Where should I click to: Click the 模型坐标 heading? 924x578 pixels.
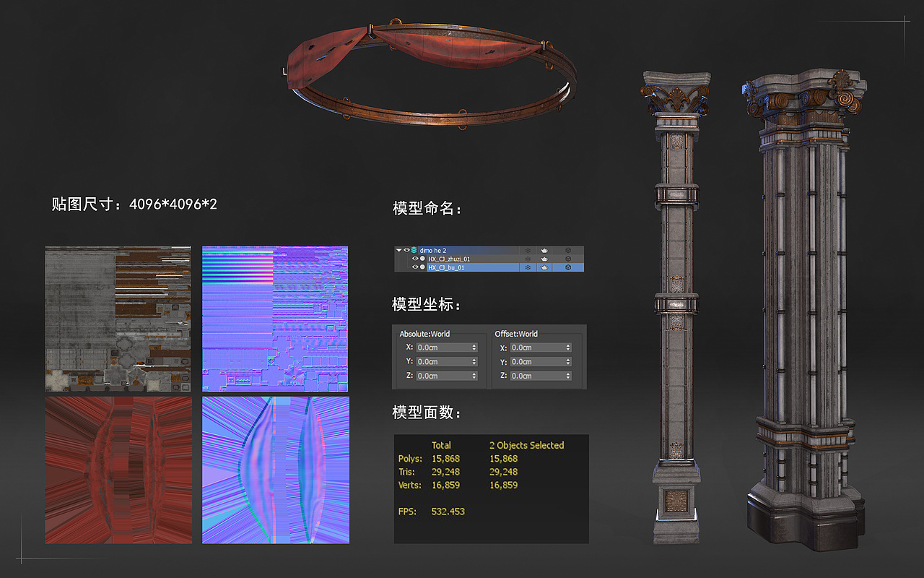[427, 304]
